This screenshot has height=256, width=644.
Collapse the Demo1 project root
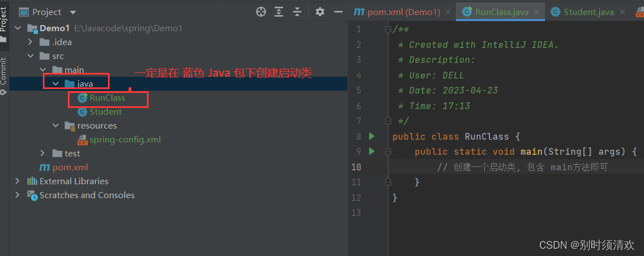[x=18, y=28]
